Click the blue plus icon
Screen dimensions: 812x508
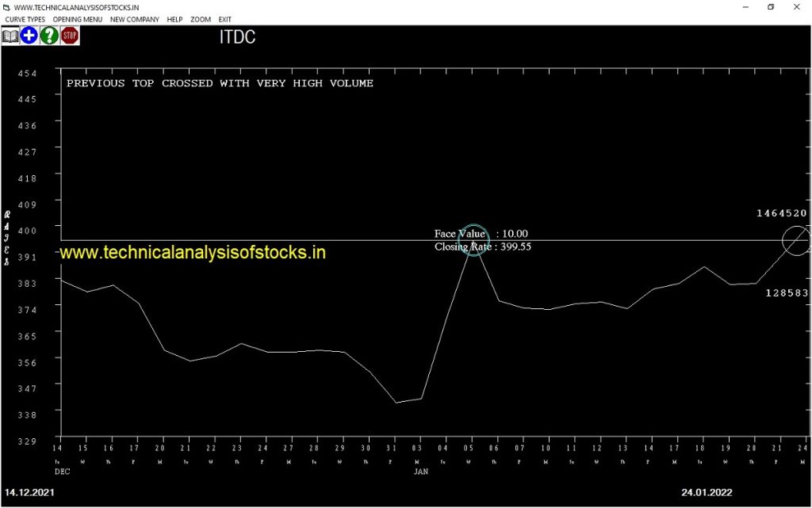click(x=29, y=36)
